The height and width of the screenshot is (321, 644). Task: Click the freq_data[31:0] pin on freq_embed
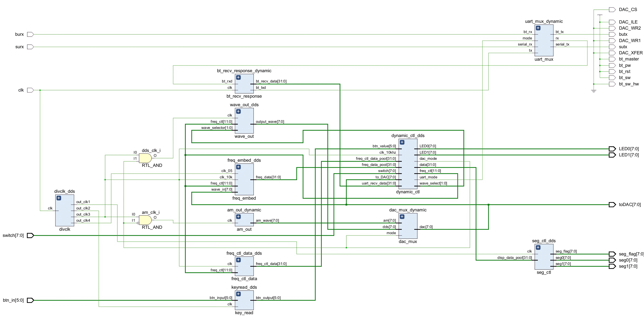[268, 177]
